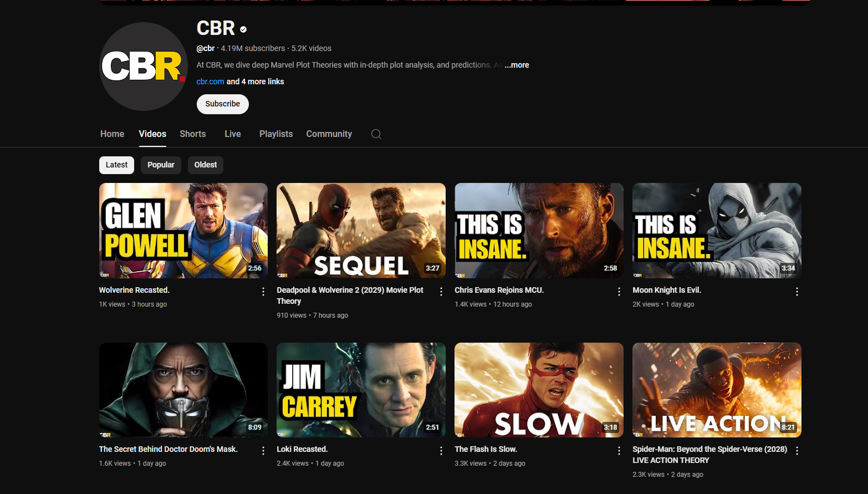The image size is (868, 494).
Task: Open title 'The Secret Behind Doctor Doom's Mask.'
Action: (169, 449)
